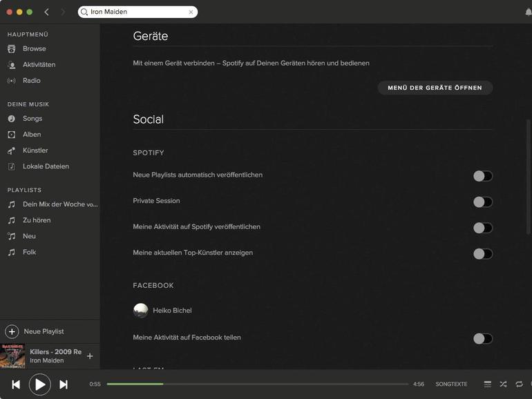The image size is (532, 399).
Task: Add Killers track with the plus icon
Action: point(90,356)
